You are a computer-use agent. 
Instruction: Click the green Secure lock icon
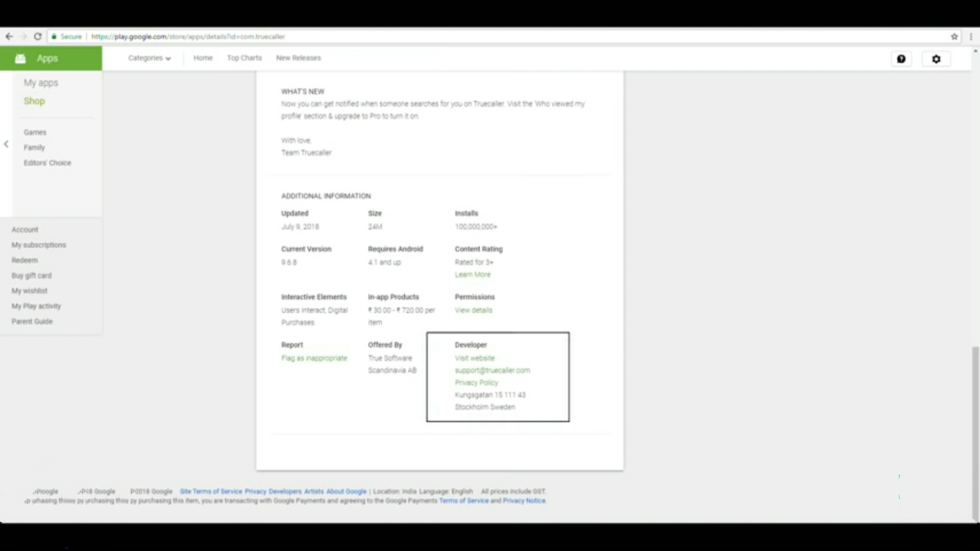[54, 36]
